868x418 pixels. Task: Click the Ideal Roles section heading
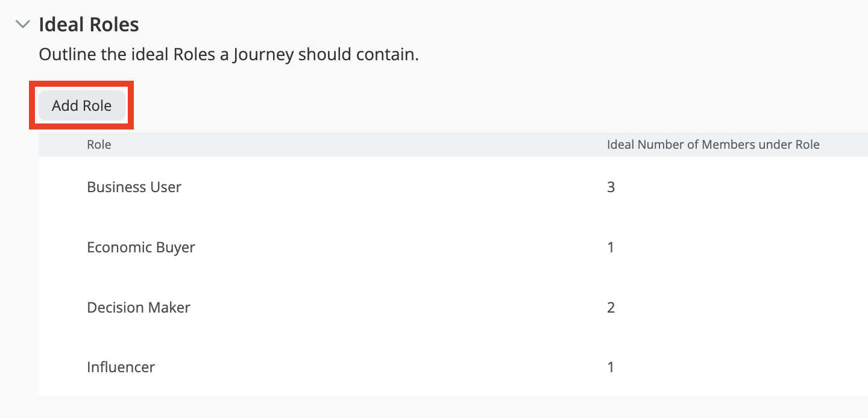(x=89, y=25)
